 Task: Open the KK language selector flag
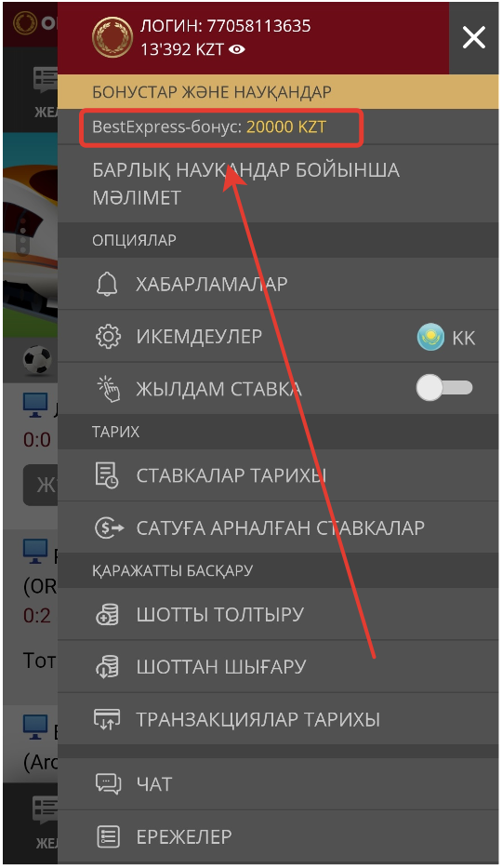coord(430,337)
